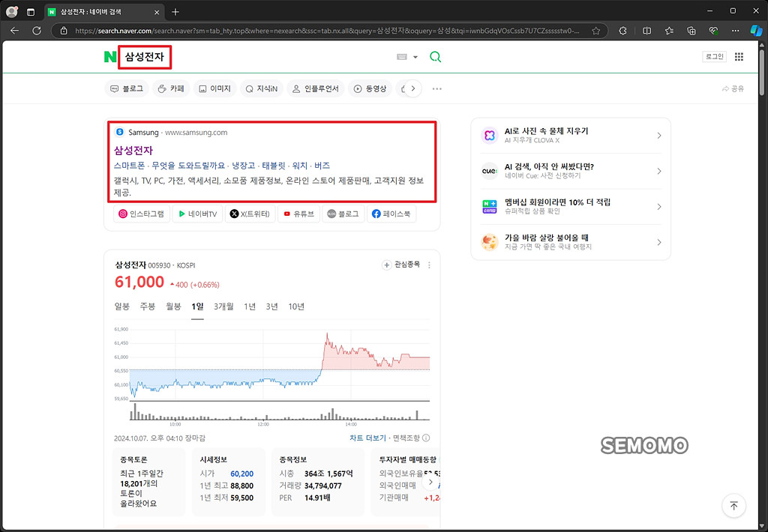
Task: Open the Naver apps grid icon
Action: click(739, 57)
